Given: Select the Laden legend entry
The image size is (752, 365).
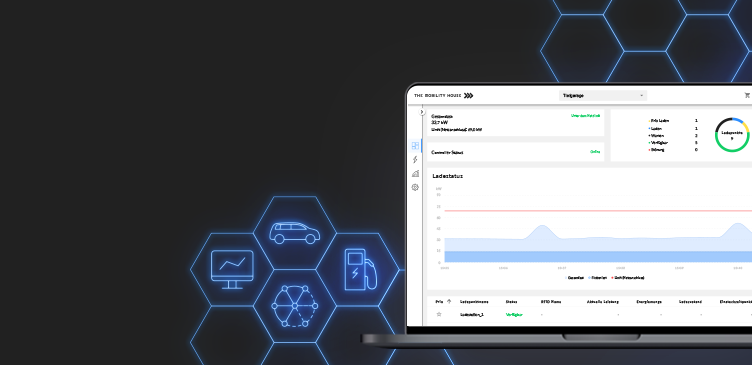Looking at the screenshot, I should coord(655,129).
